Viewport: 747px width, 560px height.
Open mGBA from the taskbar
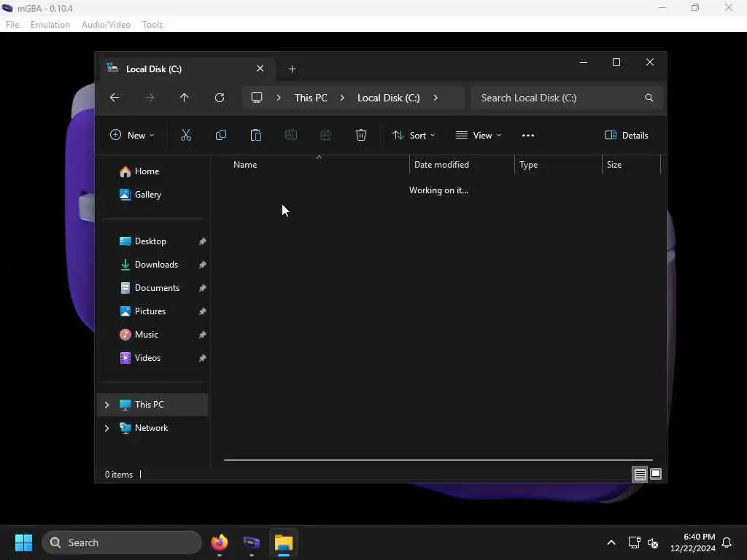pyautogui.click(x=252, y=542)
